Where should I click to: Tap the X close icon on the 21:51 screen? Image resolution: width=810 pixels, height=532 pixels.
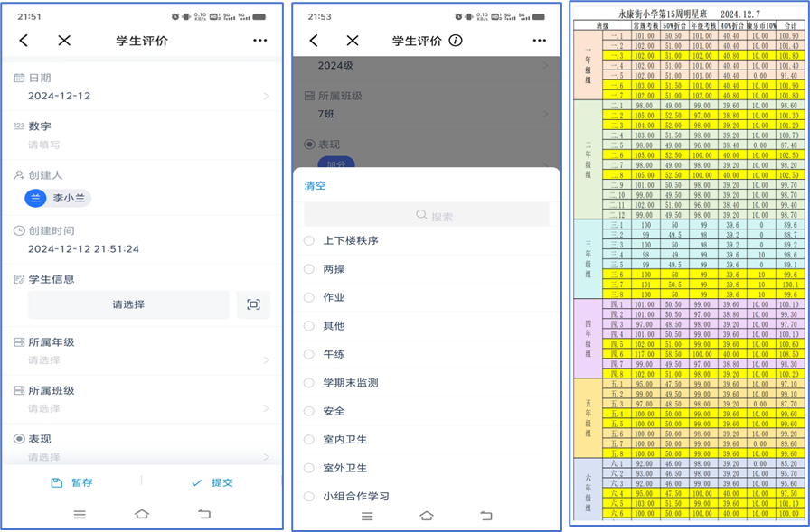click(x=64, y=41)
